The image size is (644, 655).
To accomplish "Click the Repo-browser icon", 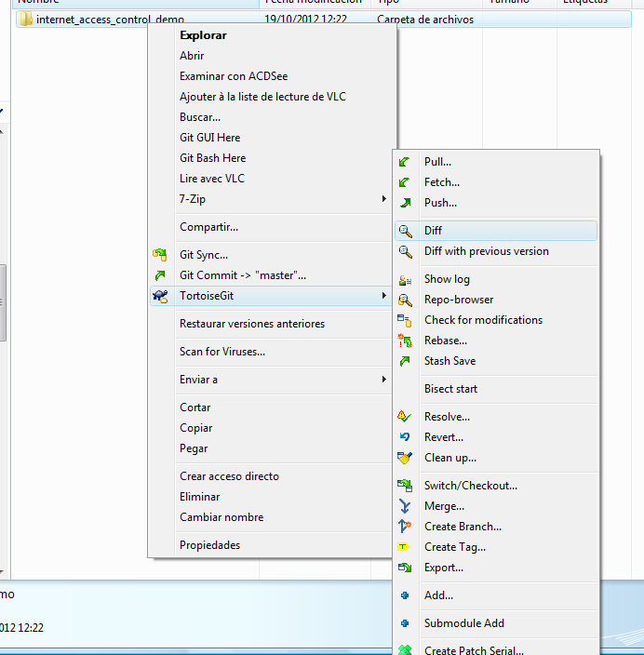I will [405, 300].
